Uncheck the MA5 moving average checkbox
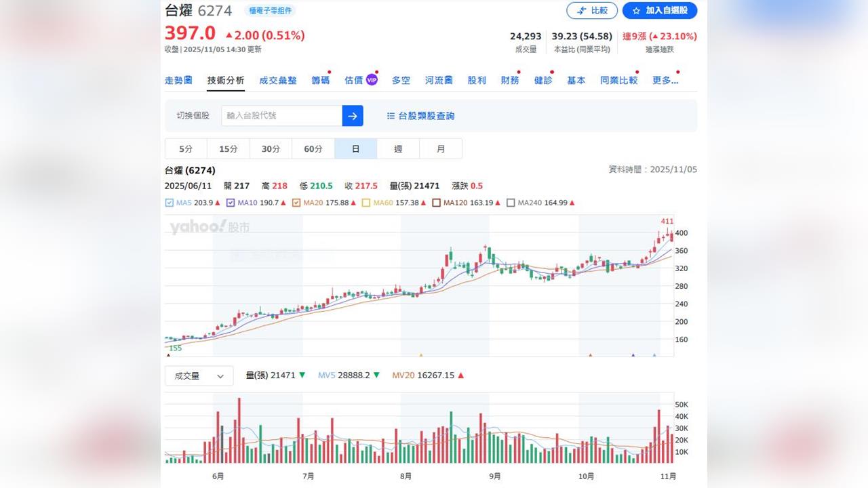The image size is (868, 488). click(168, 202)
